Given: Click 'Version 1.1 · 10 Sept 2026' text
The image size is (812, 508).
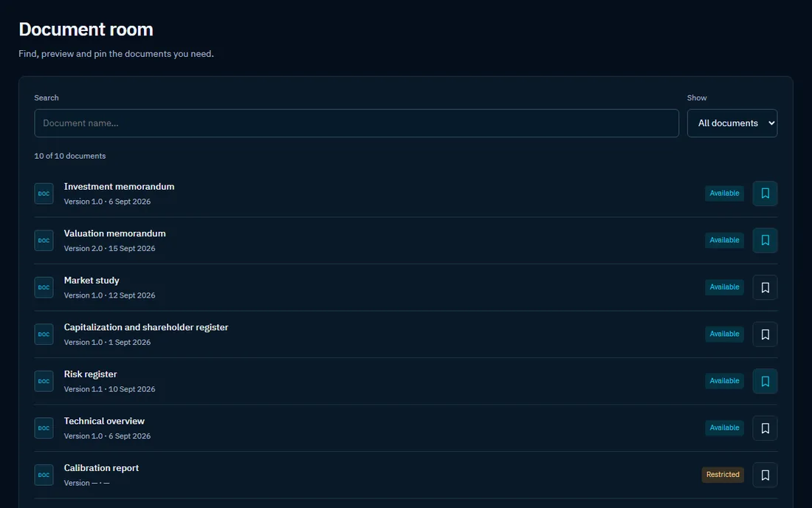Looking at the screenshot, I should pyautogui.click(x=109, y=389).
